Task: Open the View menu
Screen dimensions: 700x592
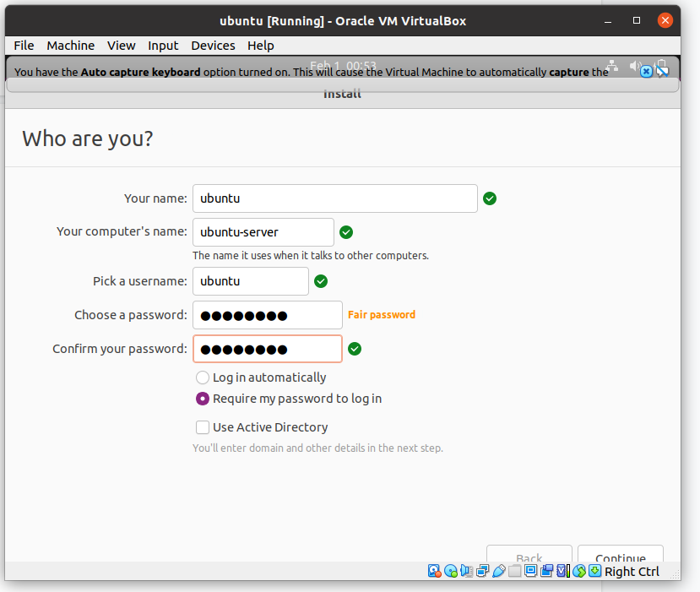Action: coord(121,46)
